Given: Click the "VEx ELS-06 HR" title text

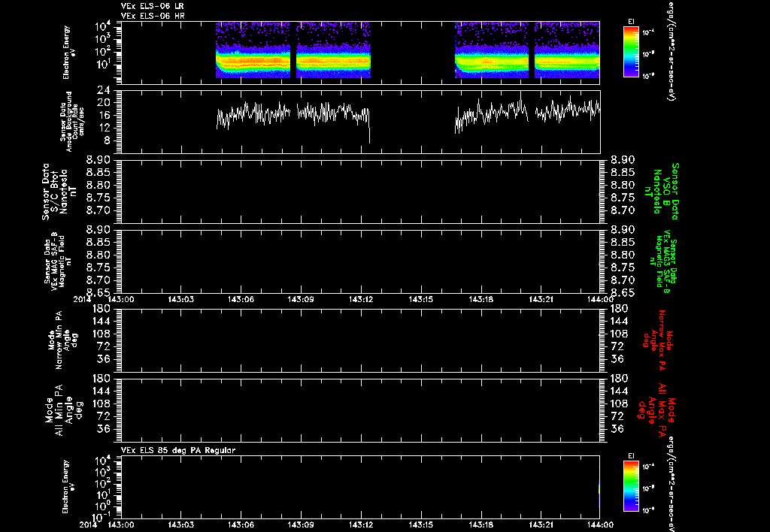Looking at the screenshot, I should (153, 17).
